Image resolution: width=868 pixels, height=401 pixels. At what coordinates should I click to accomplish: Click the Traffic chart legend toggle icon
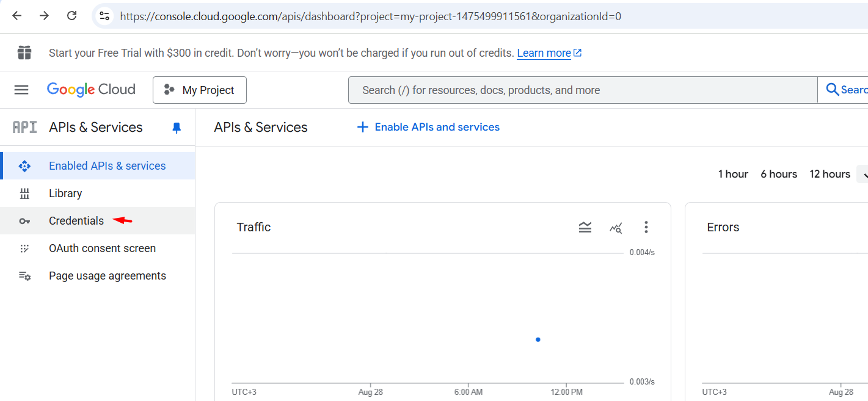[x=585, y=228]
